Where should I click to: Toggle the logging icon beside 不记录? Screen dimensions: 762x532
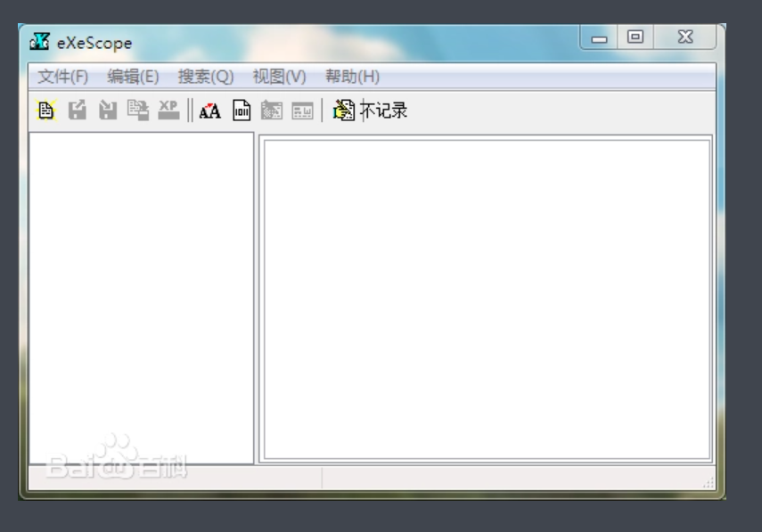[344, 110]
